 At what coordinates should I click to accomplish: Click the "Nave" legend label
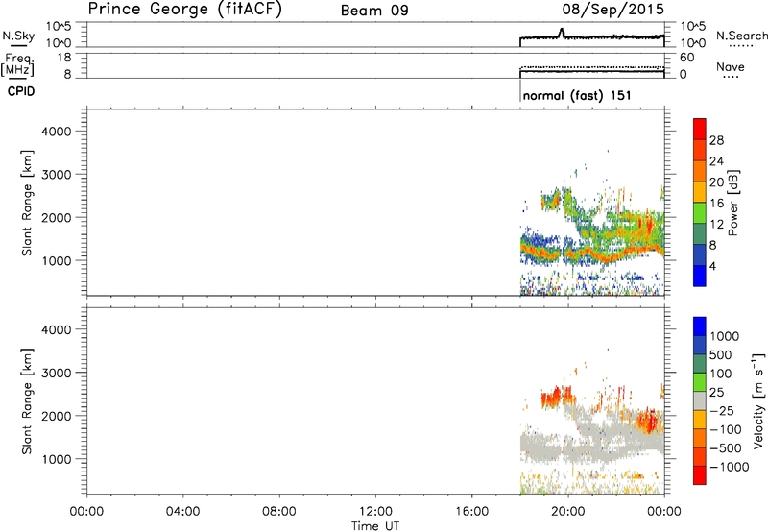731,66
